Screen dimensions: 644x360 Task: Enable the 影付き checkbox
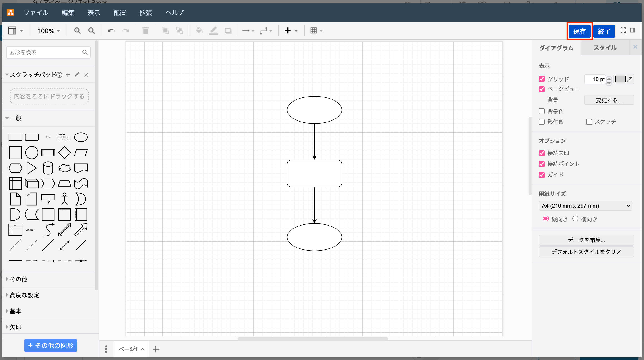[x=542, y=122]
